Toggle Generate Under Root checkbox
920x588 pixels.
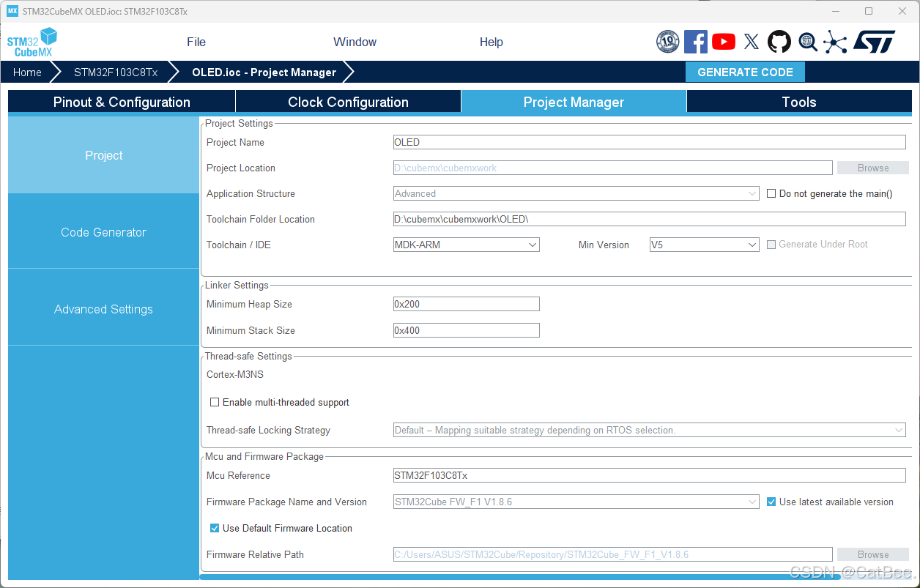coord(771,245)
